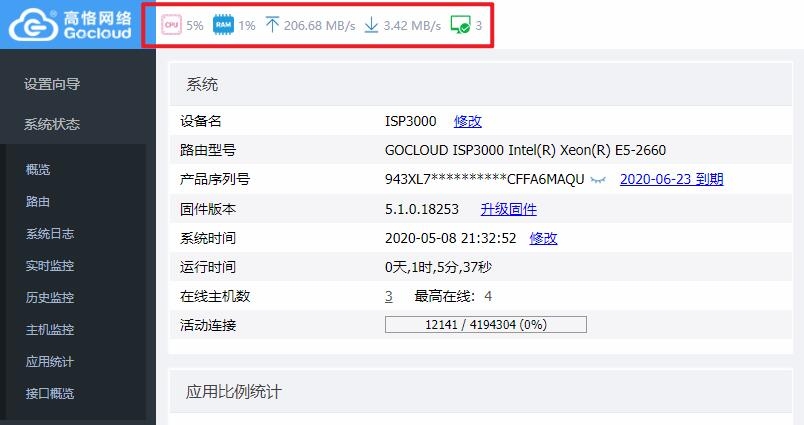Click the 206.68 MB/s upload rate

[319, 25]
